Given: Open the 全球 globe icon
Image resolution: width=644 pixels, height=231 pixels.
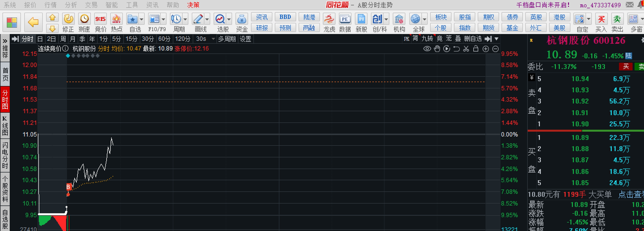Looking at the screenshot, I should 415,19.
